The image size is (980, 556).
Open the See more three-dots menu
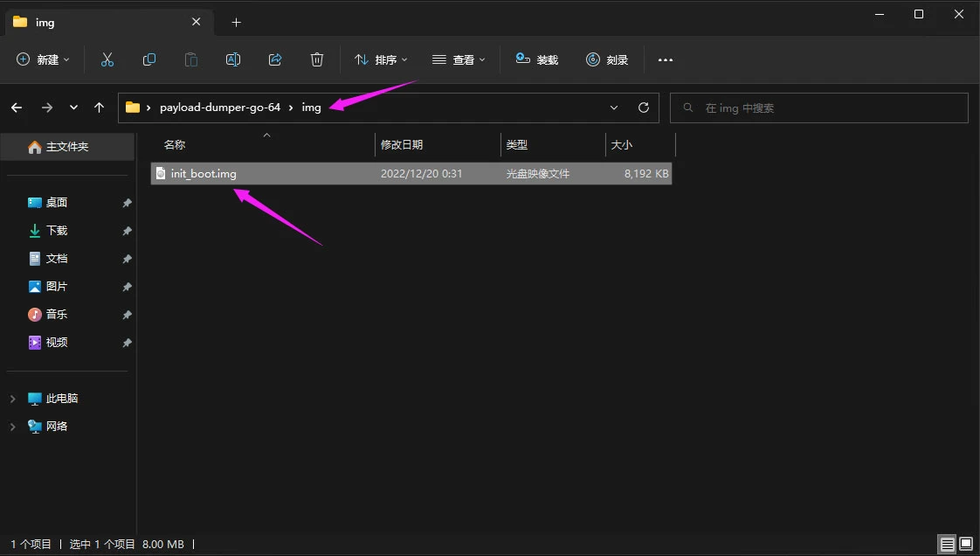coord(666,60)
